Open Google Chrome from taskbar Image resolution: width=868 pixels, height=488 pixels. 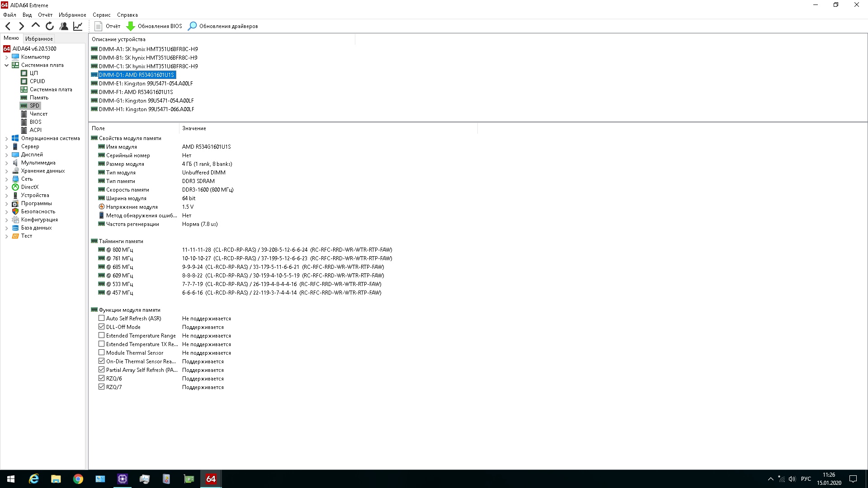point(78,479)
